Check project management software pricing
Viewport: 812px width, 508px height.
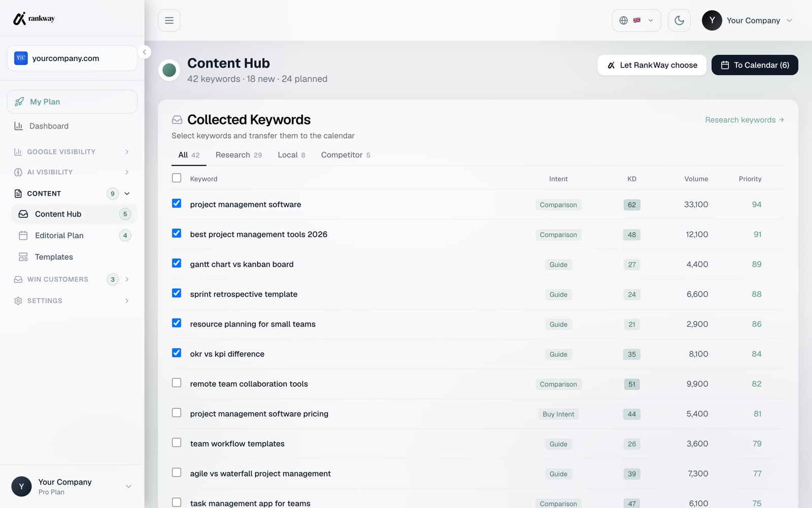coord(177,412)
